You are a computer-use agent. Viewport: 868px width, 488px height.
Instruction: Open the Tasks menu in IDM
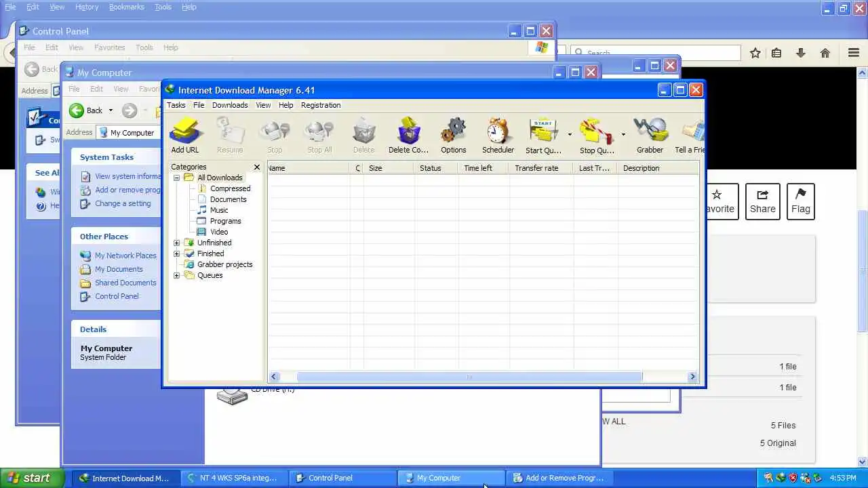pyautogui.click(x=176, y=105)
